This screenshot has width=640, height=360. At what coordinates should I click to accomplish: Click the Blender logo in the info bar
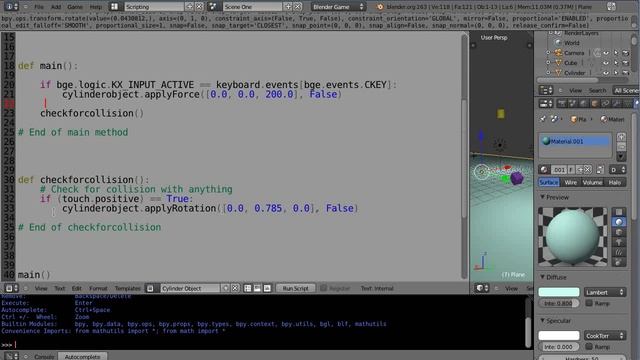pyautogui.click(x=380, y=7)
